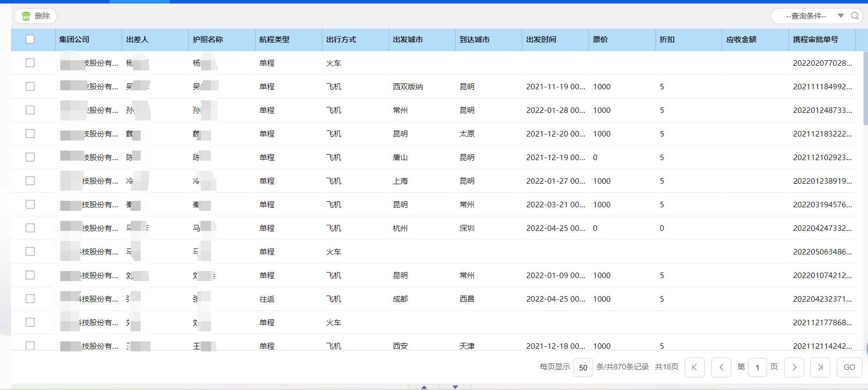Click the up arrow panel splitter
The width and height of the screenshot is (868, 390).
coord(424,387)
